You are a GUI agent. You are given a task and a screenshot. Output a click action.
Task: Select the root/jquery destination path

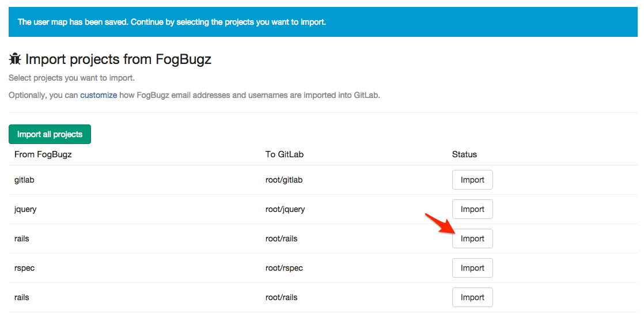[x=285, y=209]
